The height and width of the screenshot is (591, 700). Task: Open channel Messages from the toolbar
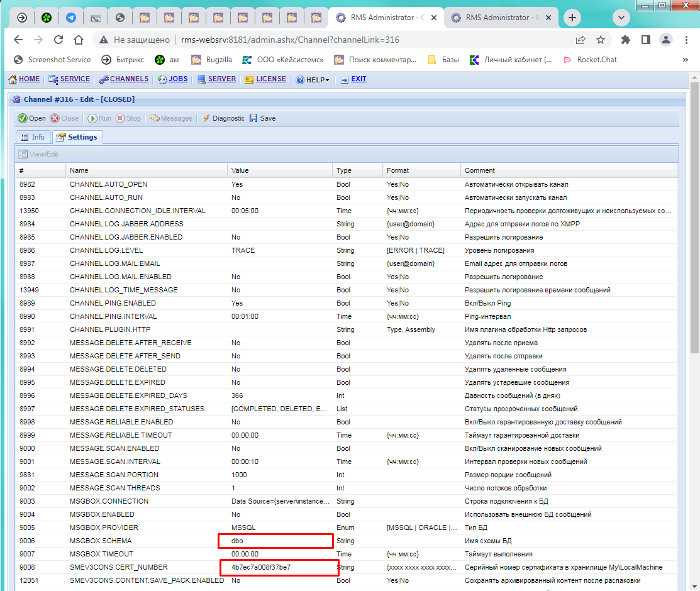[x=171, y=118]
